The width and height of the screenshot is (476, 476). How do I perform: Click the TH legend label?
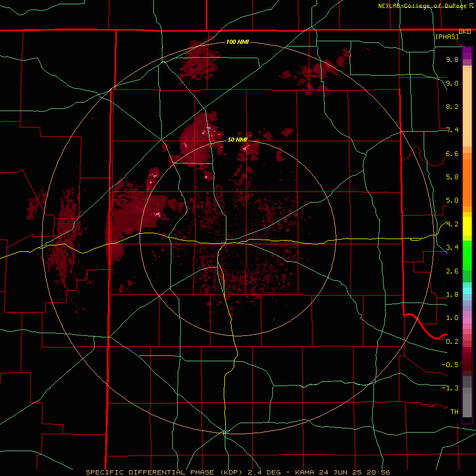454,412
